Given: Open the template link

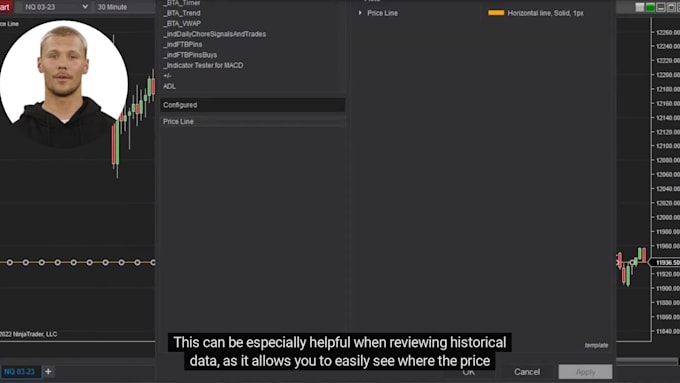Looking at the screenshot, I should pyautogui.click(x=596, y=345).
